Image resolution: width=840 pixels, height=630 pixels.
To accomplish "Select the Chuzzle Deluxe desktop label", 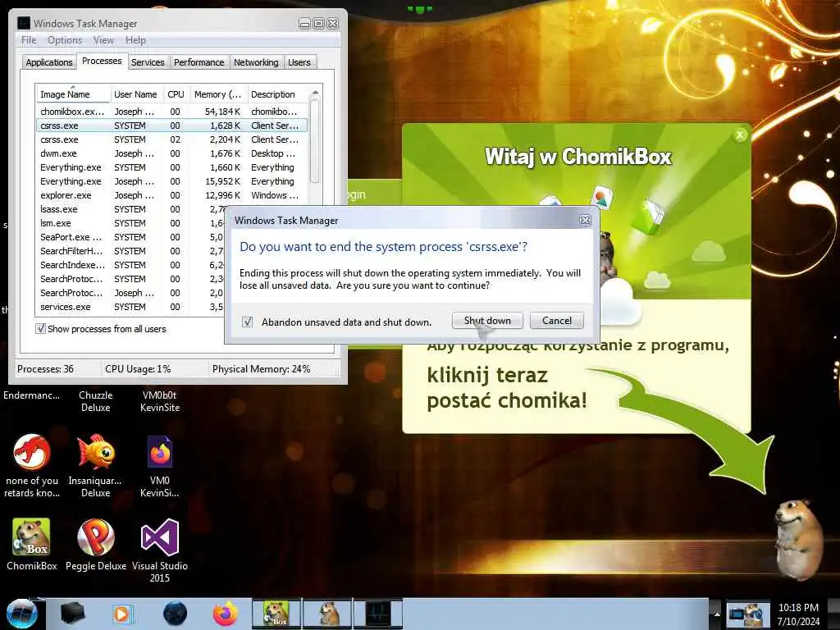I will pyautogui.click(x=95, y=401).
